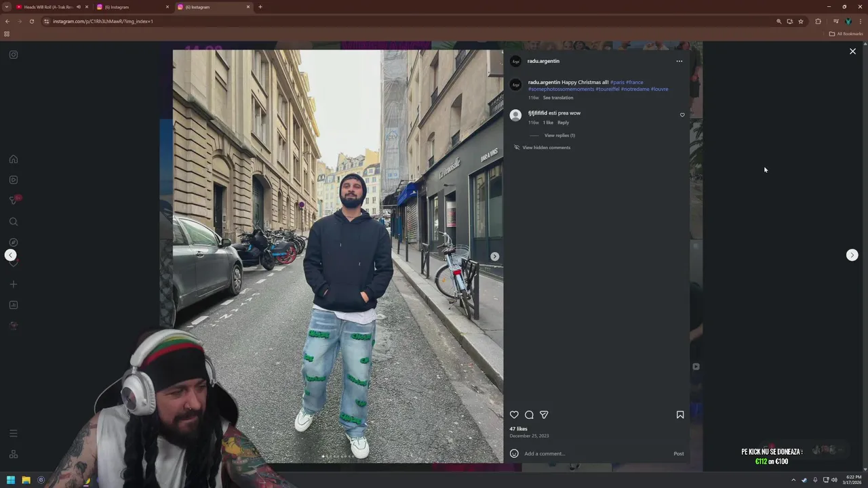Go to next post with right arrow

[852, 255]
